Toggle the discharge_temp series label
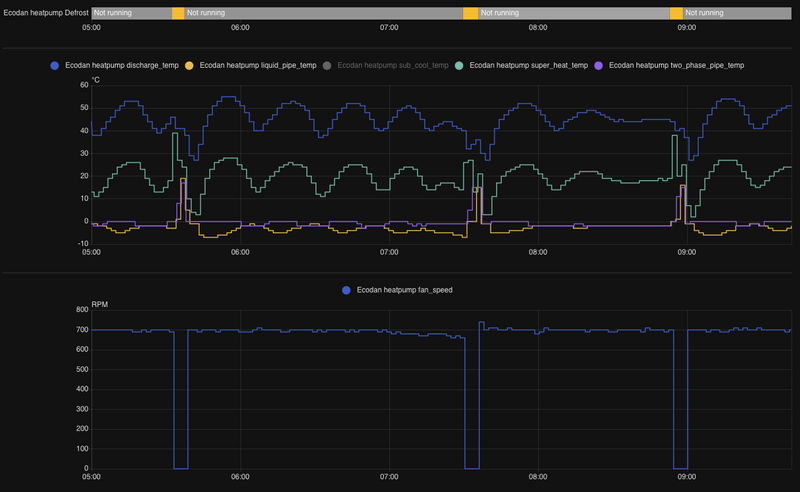800x492 pixels. [121, 65]
